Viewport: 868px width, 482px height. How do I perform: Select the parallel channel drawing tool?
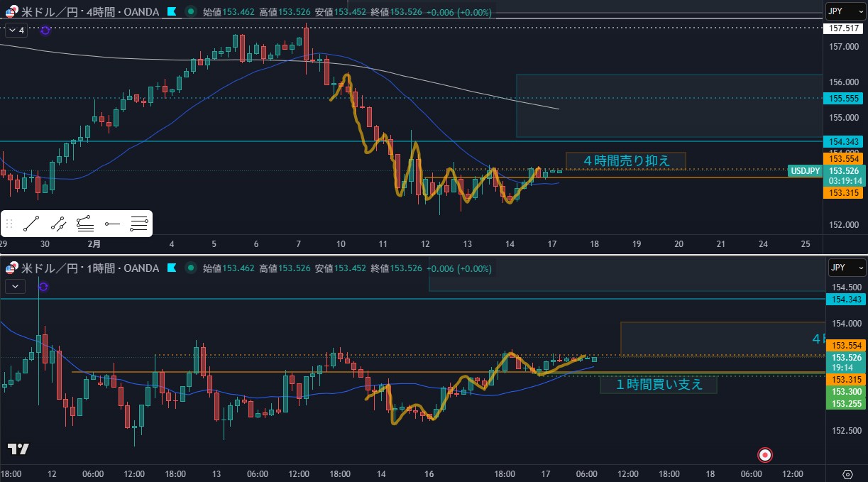coord(58,225)
